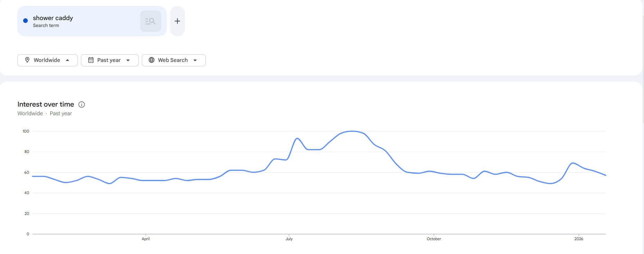Click the search-compare icon in term chip
Image resolution: width=644 pixels, height=254 pixels.
150,21
